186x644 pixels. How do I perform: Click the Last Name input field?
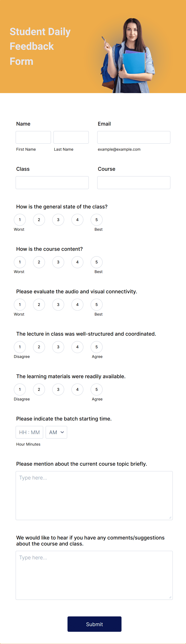point(71,137)
